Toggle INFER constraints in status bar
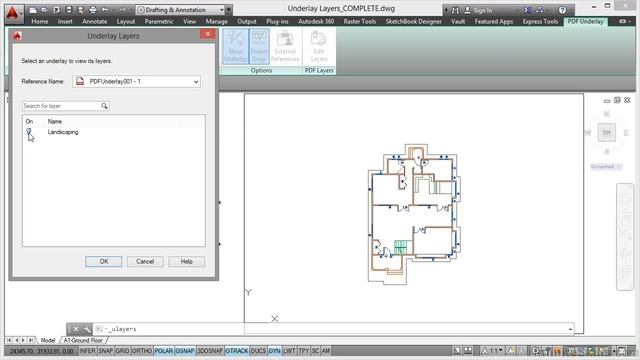The image size is (640, 360). coord(87,351)
